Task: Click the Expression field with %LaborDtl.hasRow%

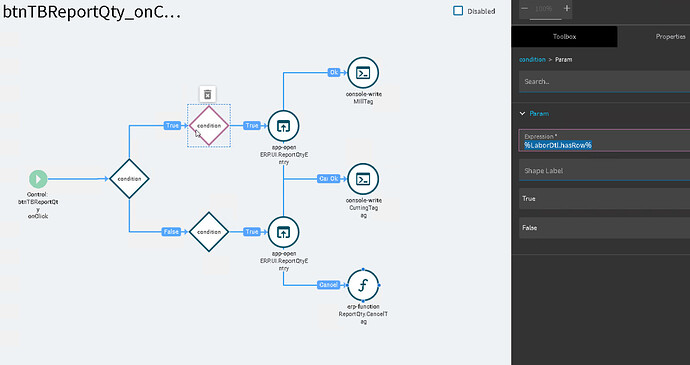Action: tap(605, 140)
